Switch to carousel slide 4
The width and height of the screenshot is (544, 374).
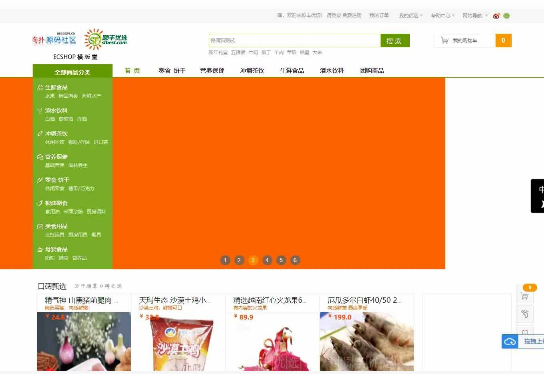[267, 260]
